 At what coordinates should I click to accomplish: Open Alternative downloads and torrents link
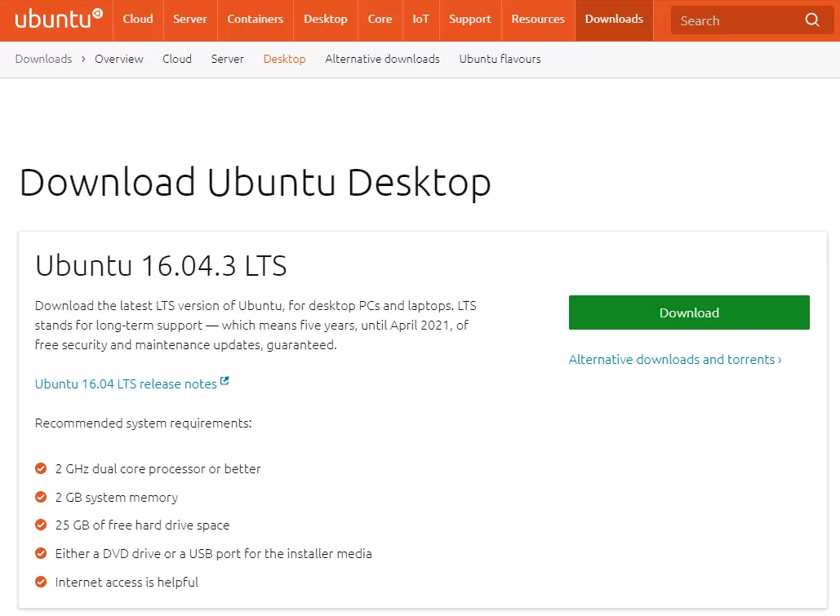(675, 360)
